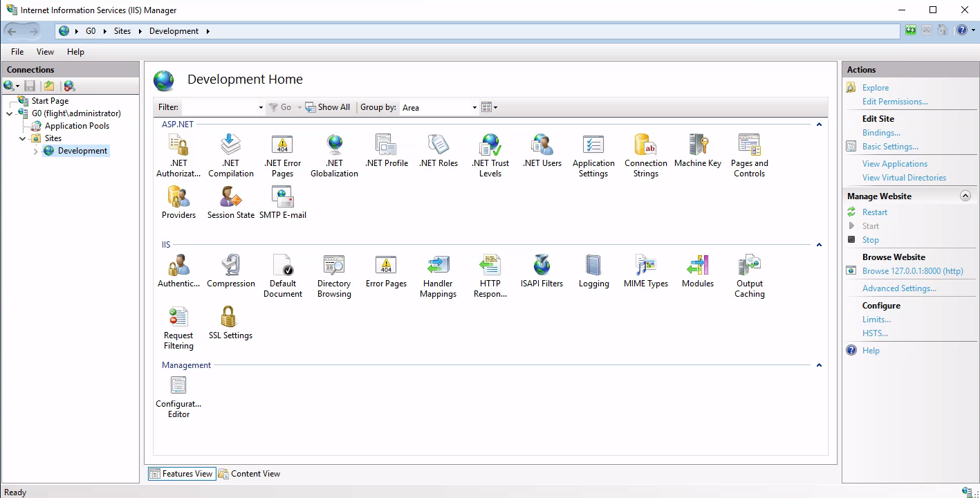This screenshot has width=980, height=498.
Task: Collapse the IIS group
Action: coord(819,245)
